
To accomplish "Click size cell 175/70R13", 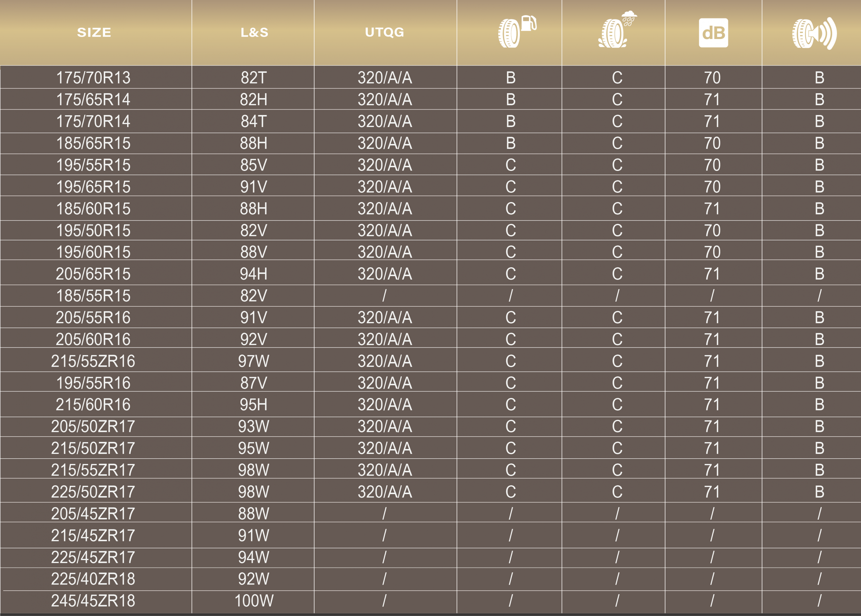I will (x=93, y=78).
